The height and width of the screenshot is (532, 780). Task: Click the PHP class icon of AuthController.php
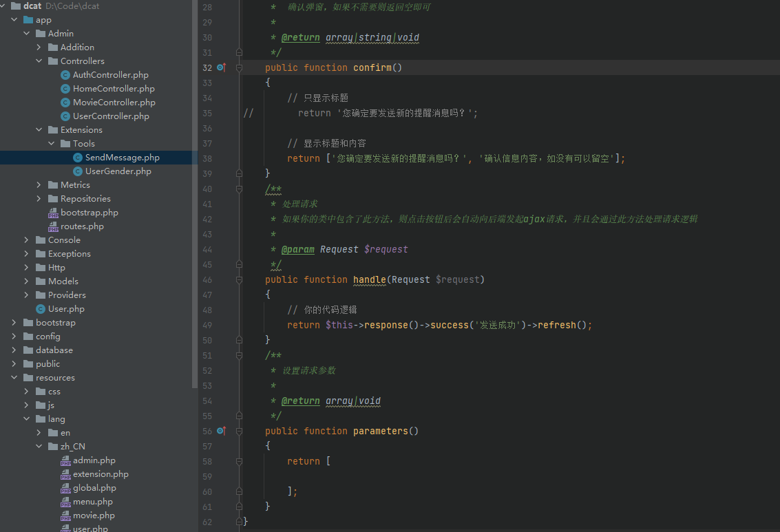tap(65, 75)
